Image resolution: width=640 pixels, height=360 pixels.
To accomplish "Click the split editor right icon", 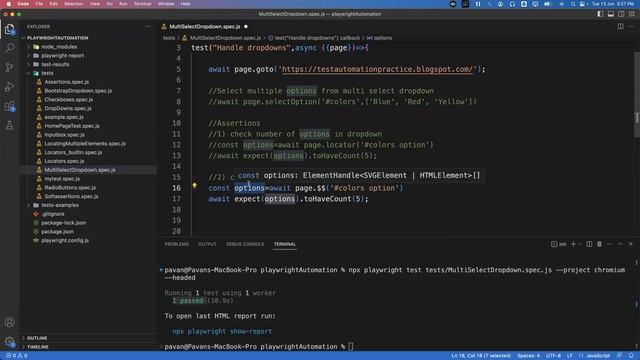I will pos(620,27).
